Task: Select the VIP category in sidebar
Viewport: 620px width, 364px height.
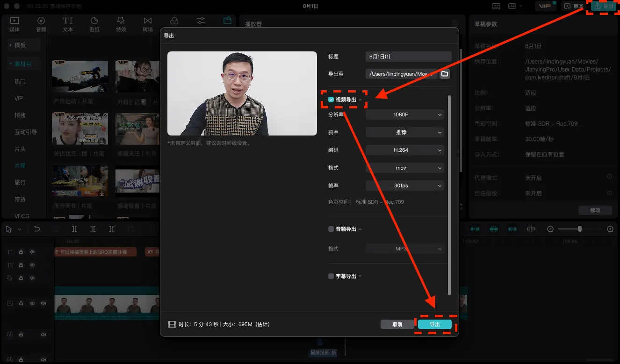Action: click(x=19, y=98)
